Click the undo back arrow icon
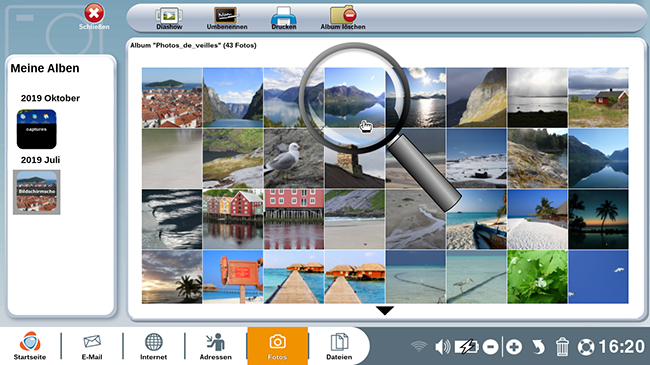Image resolution: width=650 pixels, height=365 pixels. tap(538, 347)
